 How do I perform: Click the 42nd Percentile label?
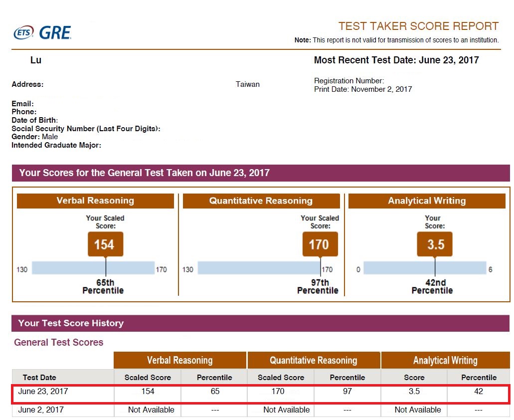(432, 286)
